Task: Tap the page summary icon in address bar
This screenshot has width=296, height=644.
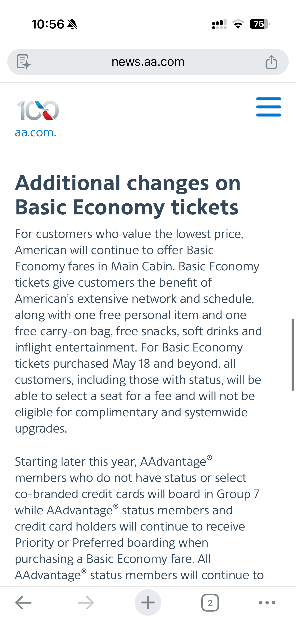Action: click(x=24, y=62)
